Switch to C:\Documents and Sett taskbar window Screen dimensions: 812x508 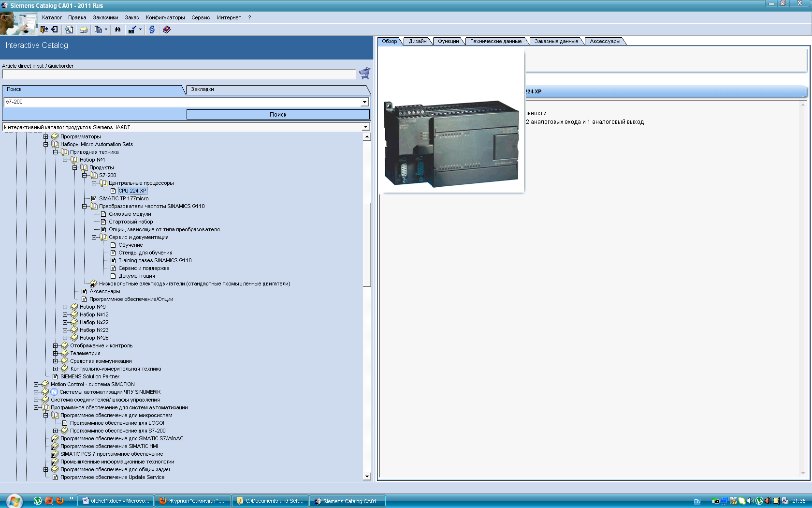click(x=270, y=501)
